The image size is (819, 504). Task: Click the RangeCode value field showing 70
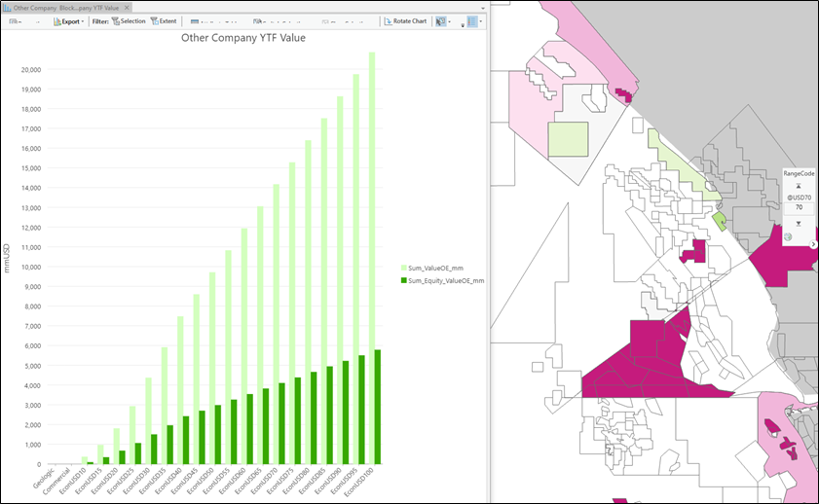click(x=799, y=207)
